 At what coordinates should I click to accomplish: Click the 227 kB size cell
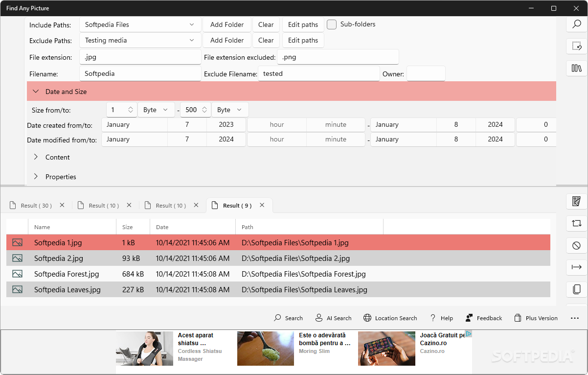[x=133, y=289]
